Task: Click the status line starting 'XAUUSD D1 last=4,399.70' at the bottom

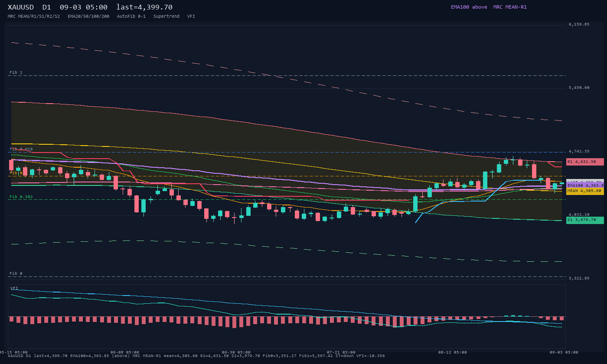Action: pyautogui.click(x=196, y=356)
